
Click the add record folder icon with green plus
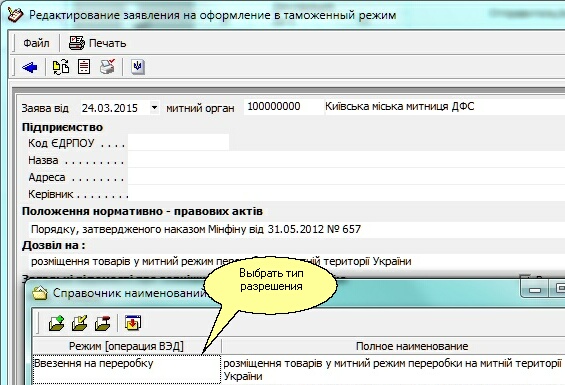pos(57,323)
